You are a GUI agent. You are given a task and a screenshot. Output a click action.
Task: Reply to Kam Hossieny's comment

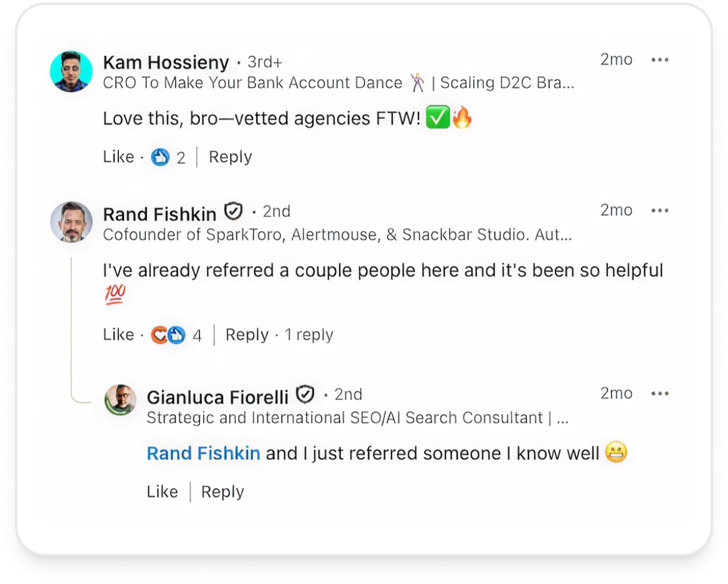(x=230, y=157)
